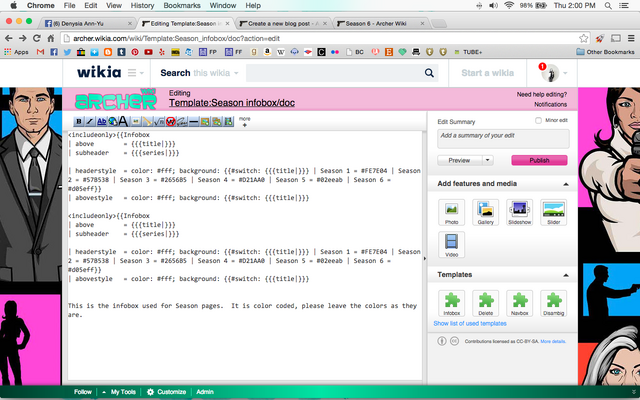Add a Slider from features and media
Screen dimensions: 640x400
553,212
